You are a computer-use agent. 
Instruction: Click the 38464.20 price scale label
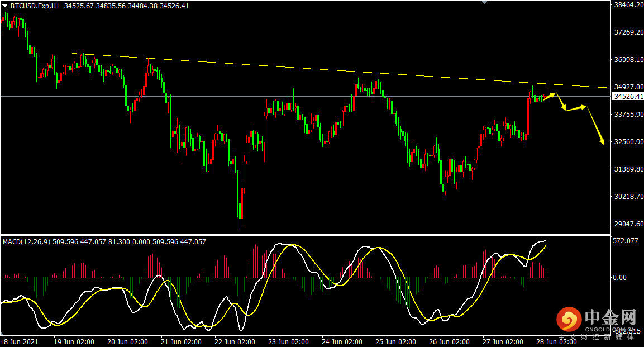(628, 5)
